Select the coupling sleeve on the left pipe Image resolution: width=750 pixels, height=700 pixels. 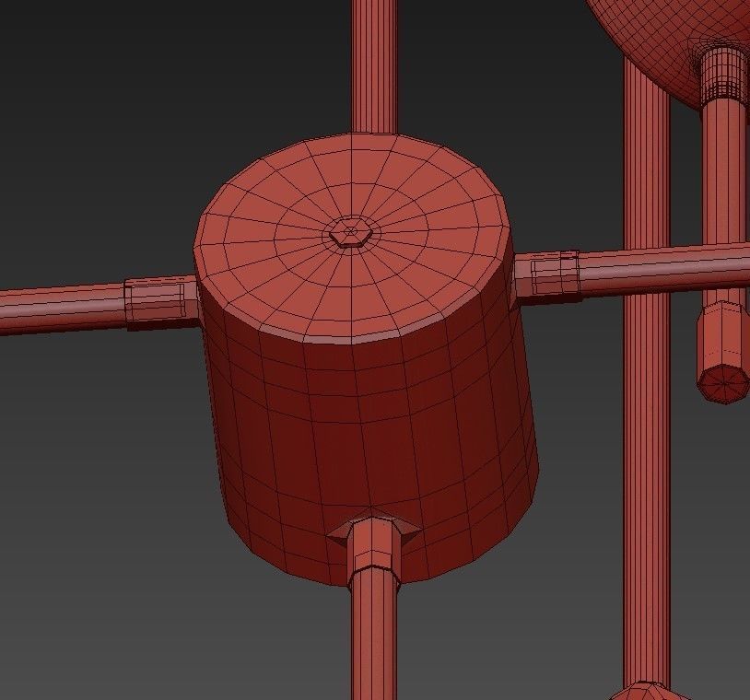(161, 301)
